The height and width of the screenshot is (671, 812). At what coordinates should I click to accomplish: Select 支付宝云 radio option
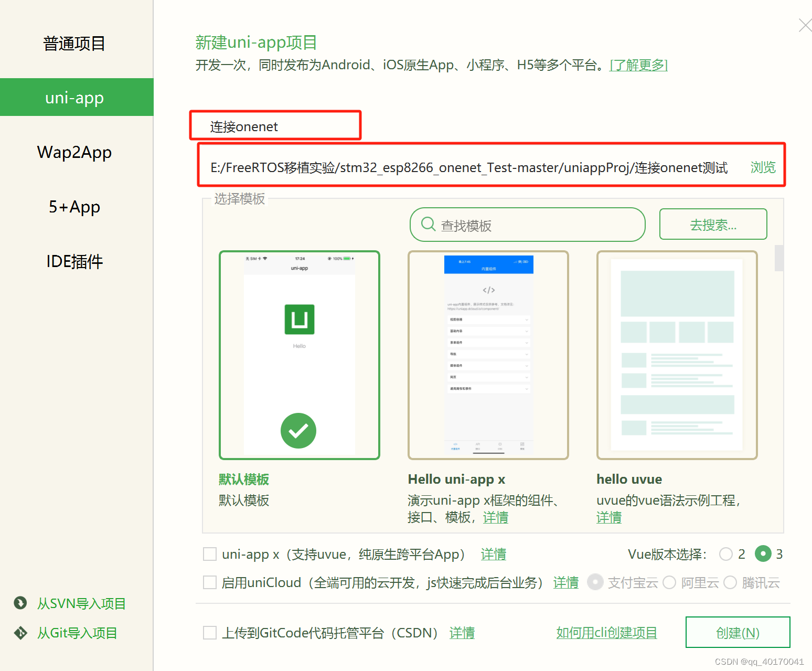(595, 582)
